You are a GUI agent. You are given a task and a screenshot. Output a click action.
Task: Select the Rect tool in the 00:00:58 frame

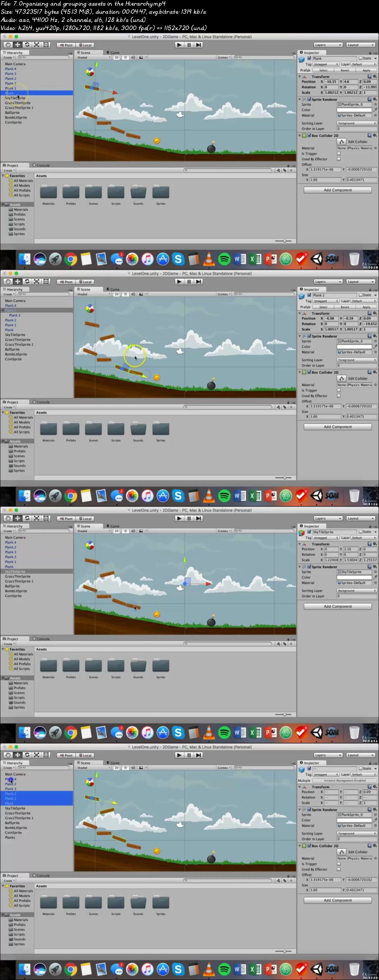(46, 45)
